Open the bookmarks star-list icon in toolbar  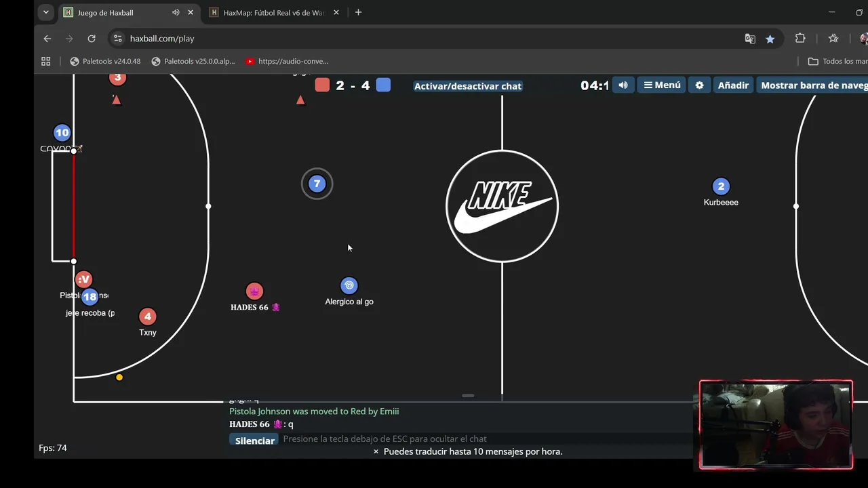pos(833,39)
